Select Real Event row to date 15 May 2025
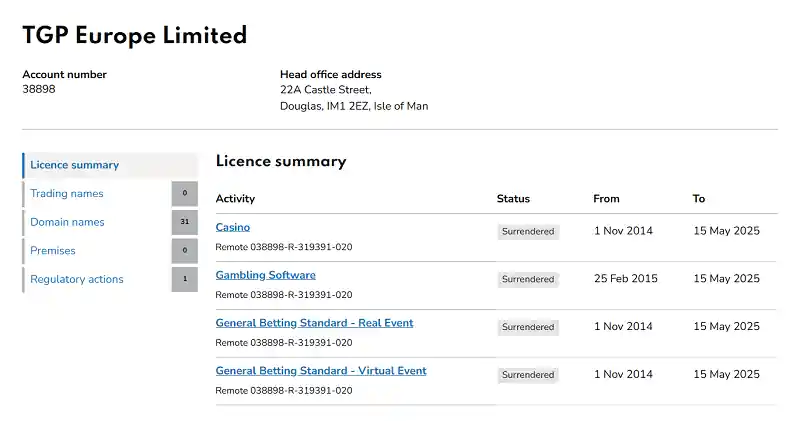Viewport: 800px width, 421px height. 727,326
